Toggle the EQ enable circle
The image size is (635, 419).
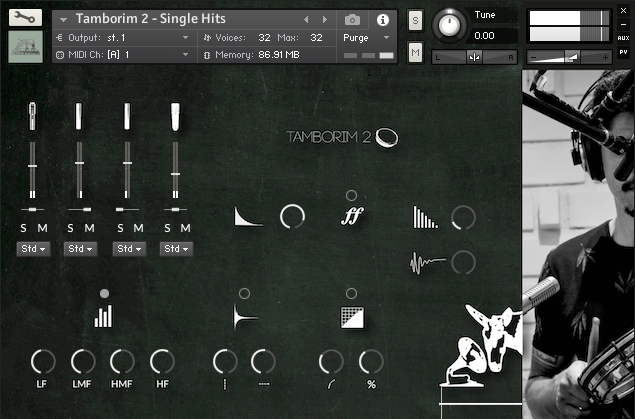[104, 294]
